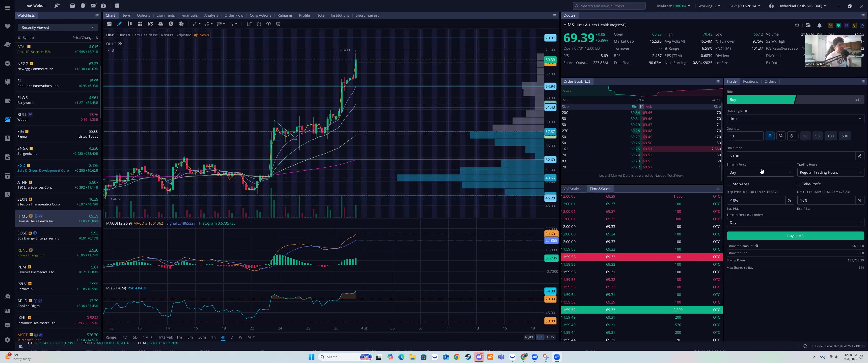Viewport: 868px width, 363px height.
Task: Select the blue pencil drawing tool in chart toolbar
Action: (119, 24)
